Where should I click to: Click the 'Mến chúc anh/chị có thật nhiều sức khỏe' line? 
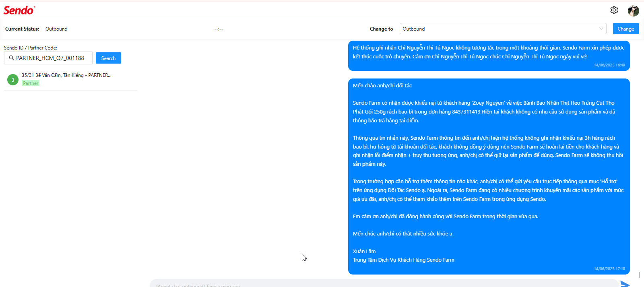(402, 234)
